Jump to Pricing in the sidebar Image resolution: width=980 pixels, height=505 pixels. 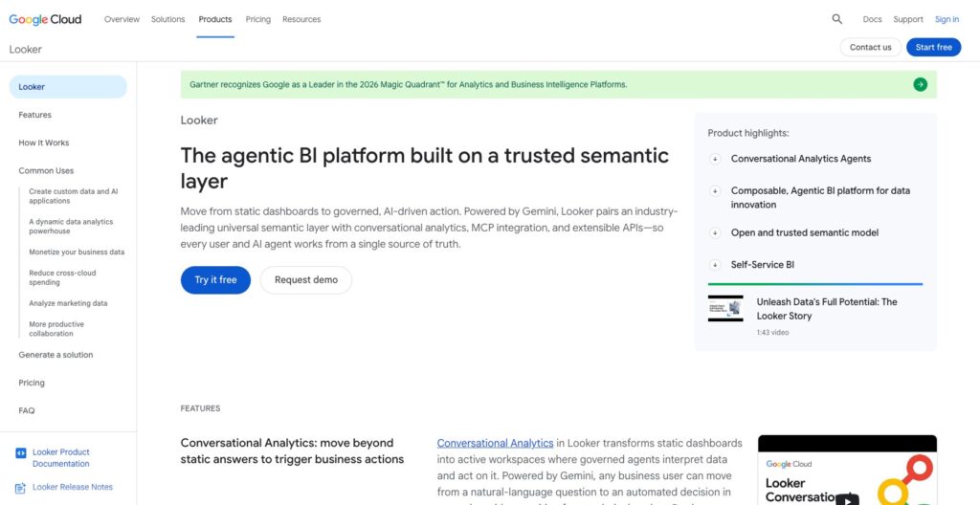(x=32, y=384)
